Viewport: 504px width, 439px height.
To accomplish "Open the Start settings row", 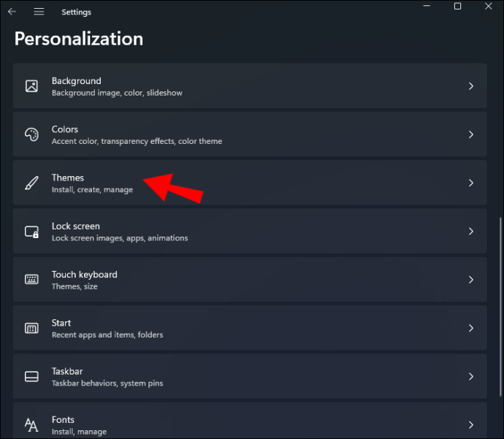I will point(248,328).
